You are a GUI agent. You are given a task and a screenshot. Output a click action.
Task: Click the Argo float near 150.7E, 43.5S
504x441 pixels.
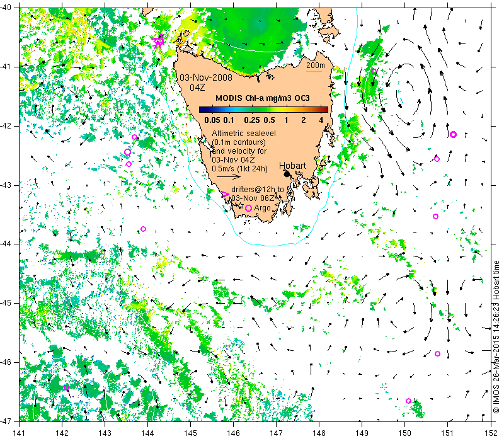coord(435,216)
